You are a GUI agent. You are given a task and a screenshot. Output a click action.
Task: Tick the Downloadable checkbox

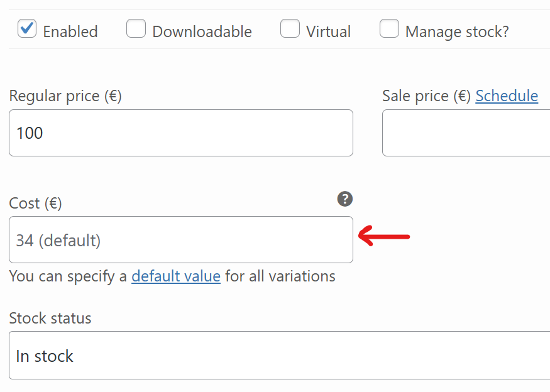(x=136, y=28)
